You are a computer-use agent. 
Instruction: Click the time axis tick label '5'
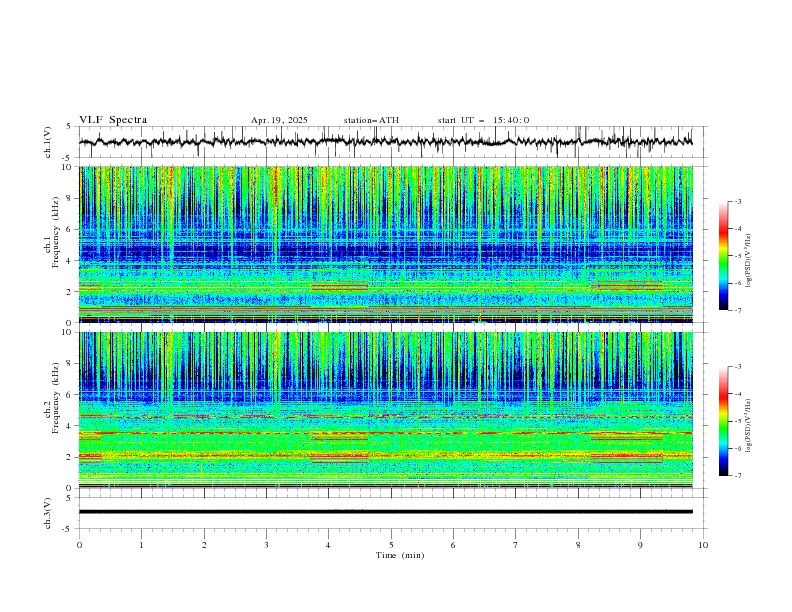tap(391, 545)
